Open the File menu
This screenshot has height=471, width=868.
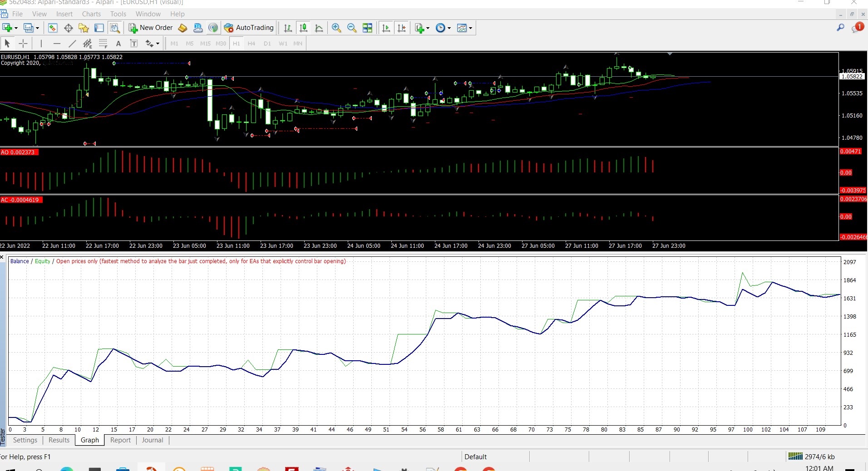[x=17, y=14]
